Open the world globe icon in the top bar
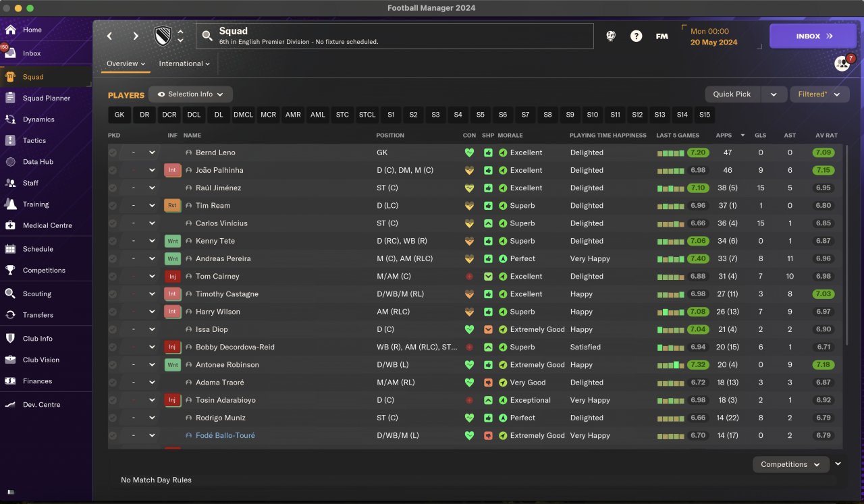 611,36
